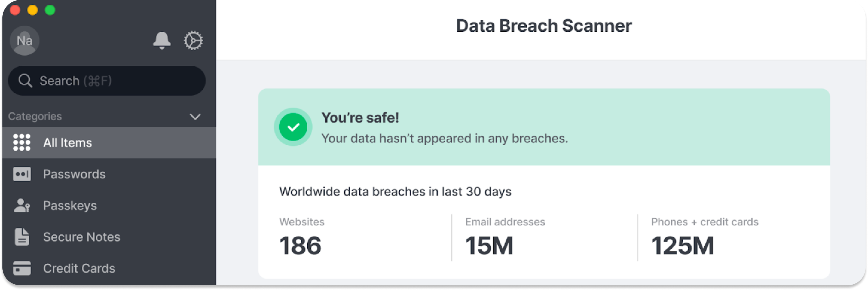Image resolution: width=868 pixels, height=290 pixels.
Task: Click the All Items grid icon
Action: coord(22,143)
